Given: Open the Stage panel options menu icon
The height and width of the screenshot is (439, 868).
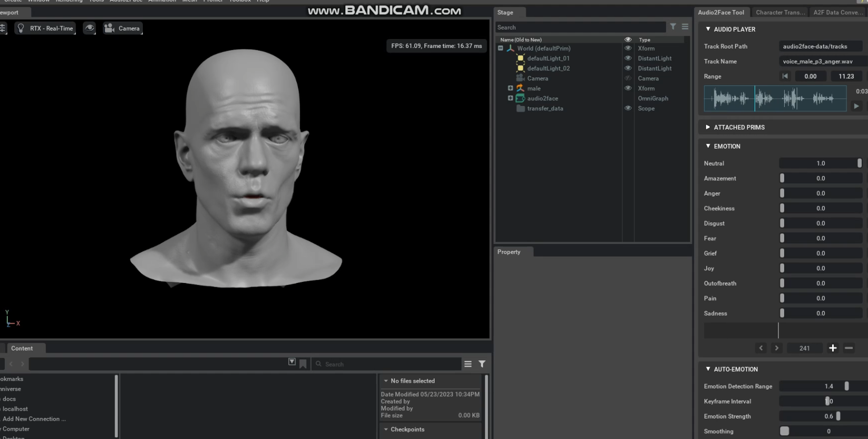Looking at the screenshot, I should coord(685,27).
